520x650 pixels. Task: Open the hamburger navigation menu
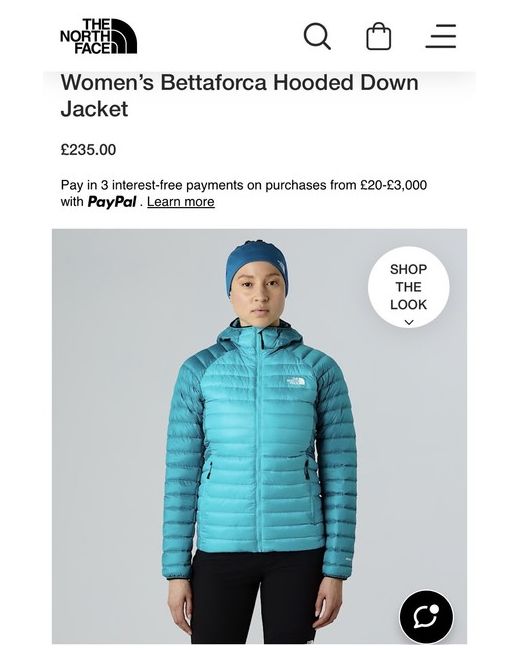coord(441,36)
